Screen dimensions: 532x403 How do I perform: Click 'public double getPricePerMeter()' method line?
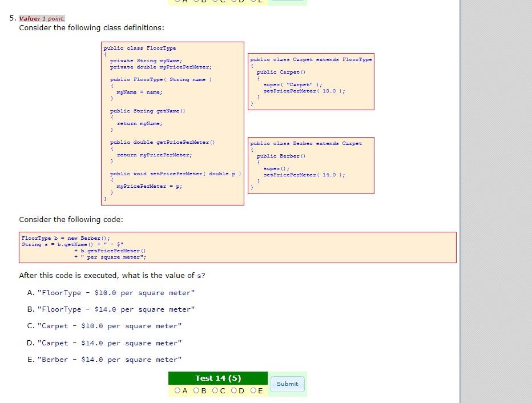click(x=162, y=143)
